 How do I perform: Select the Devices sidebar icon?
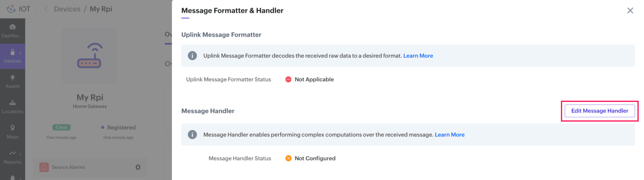[x=13, y=53]
